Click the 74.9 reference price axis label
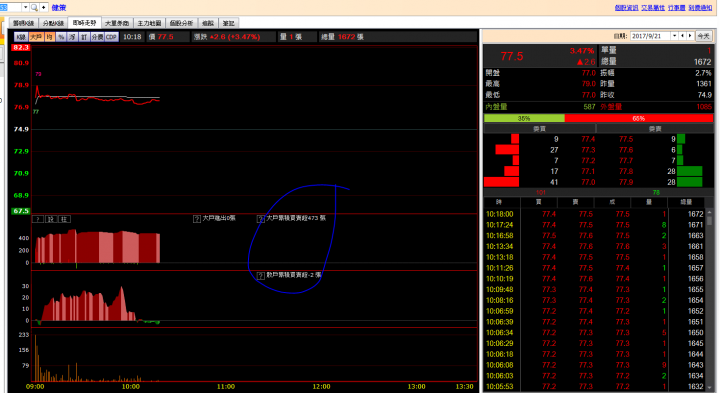The image size is (720, 393). tap(21, 129)
